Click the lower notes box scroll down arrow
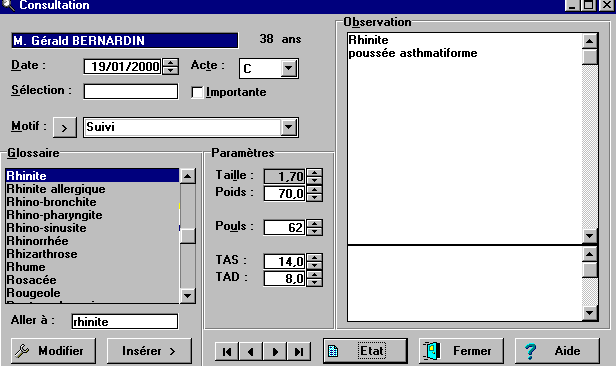The width and height of the screenshot is (616, 366). click(x=590, y=313)
